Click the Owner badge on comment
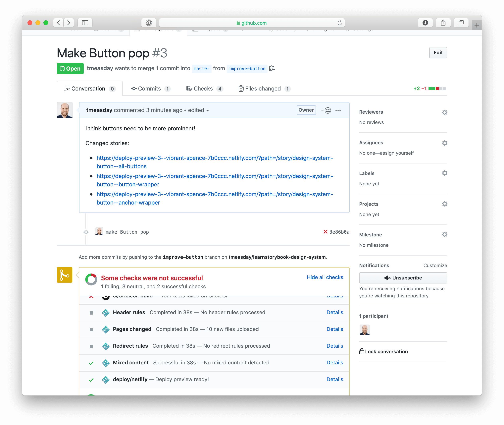 click(x=306, y=110)
